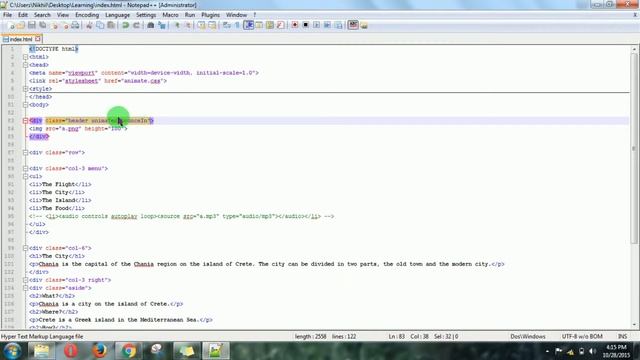Click the Print toolbar icon
This screenshot has height=360, width=640.
click(76, 25)
